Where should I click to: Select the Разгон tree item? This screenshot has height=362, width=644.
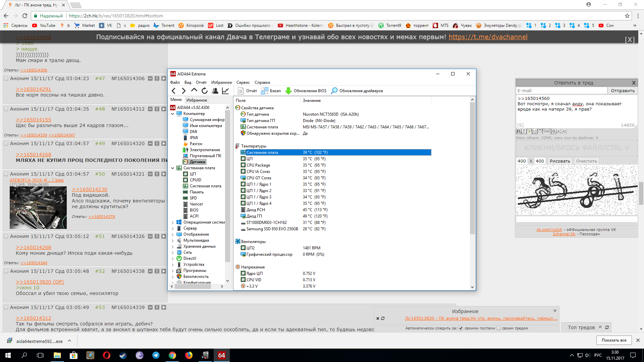pyautogui.click(x=196, y=144)
